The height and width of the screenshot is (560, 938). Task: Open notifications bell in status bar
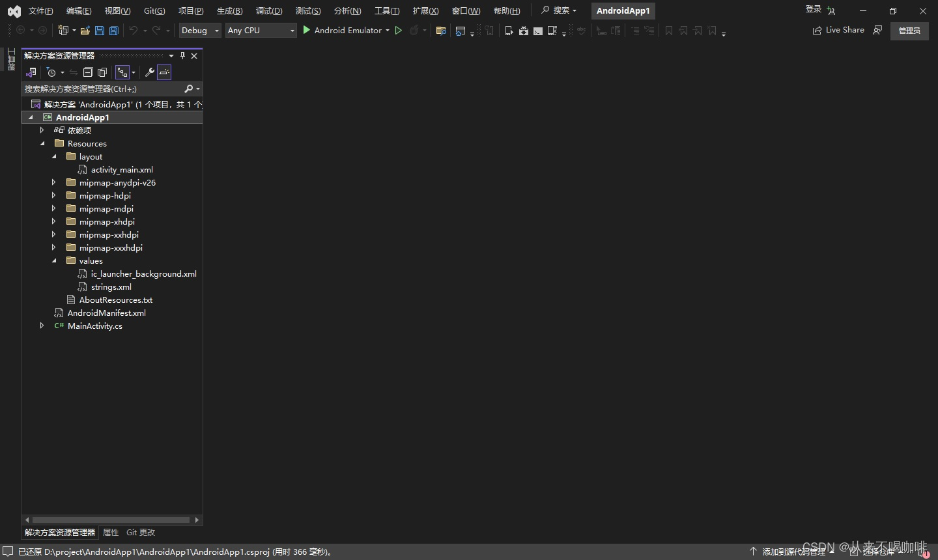(924, 552)
